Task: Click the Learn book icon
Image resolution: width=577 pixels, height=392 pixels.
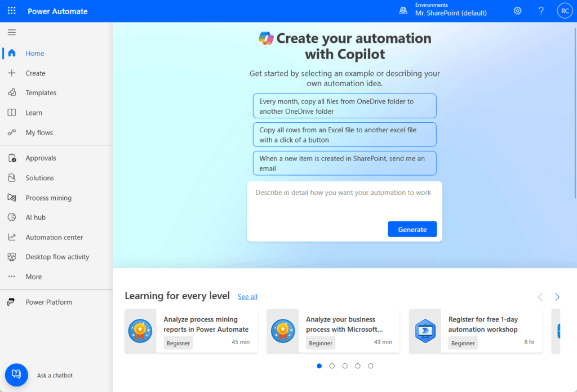Action: pyautogui.click(x=12, y=113)
